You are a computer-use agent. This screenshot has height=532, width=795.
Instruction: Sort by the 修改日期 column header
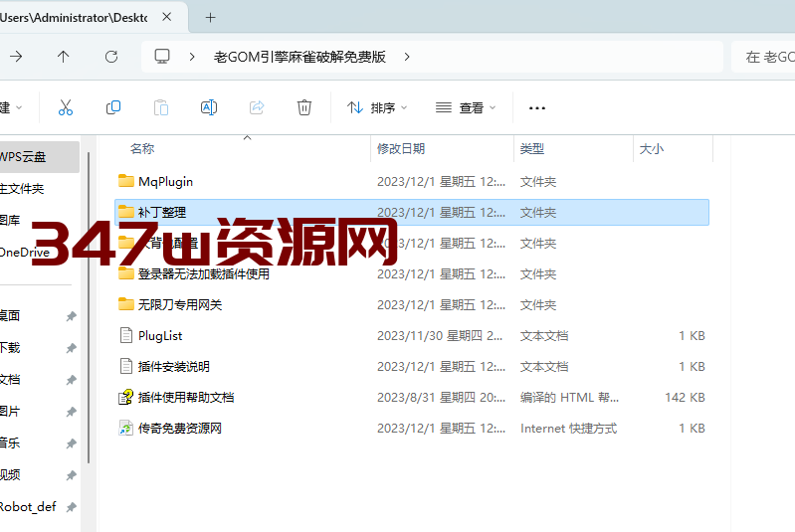click(x=401, y=149)
